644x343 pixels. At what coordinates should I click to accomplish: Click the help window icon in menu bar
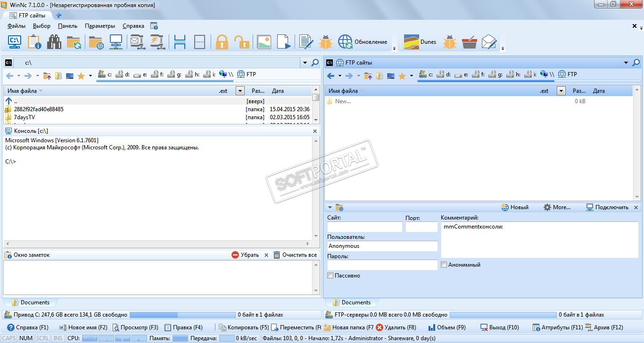click(x=154, y=26)
